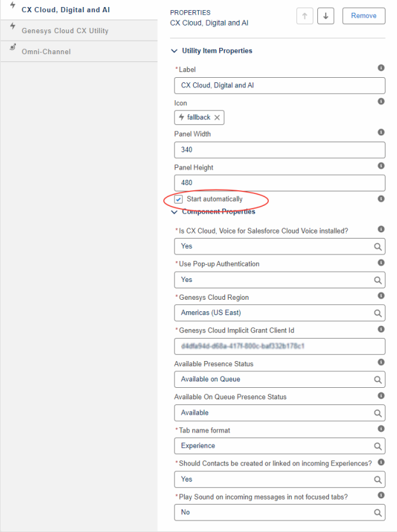Remove the fallback icon selection
The height and width of the screenshot is (532, 397).
coord(217,117)
